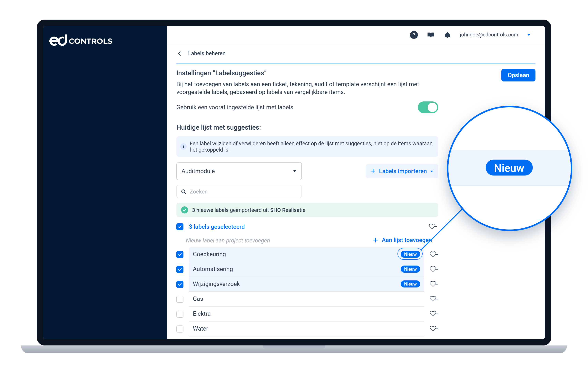Click the plus icon of Aan lijst toevoegen
Viewport: 588px width, 376px height.
coord(376,240)
